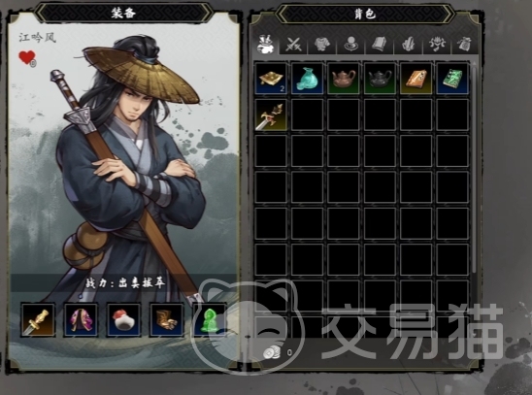Pick the brown clay teapot item
Viewport: 532px width, 395px height.
344,79
